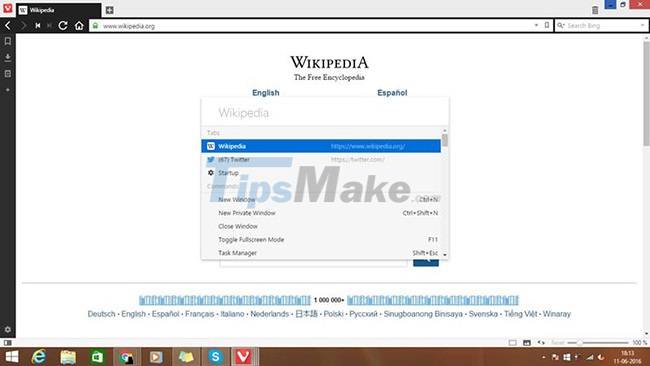Open the Bookmarks panel in sidebar
650x366 pixels.
7,41
